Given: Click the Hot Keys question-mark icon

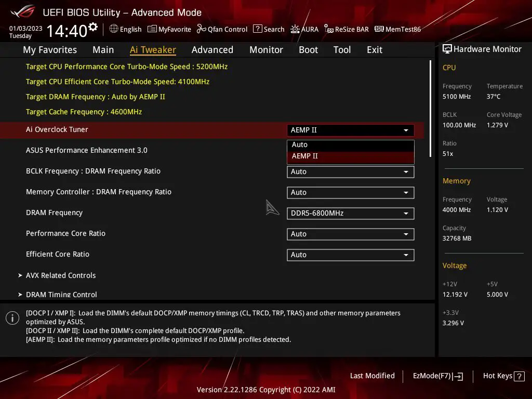Looking at the screenshot, I should click(x=519, y=376).
